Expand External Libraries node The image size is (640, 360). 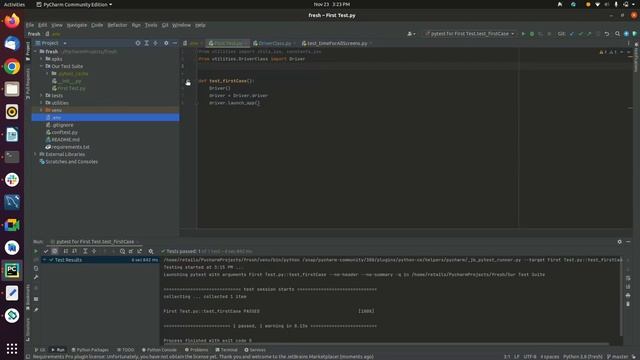tap(36, 154)
